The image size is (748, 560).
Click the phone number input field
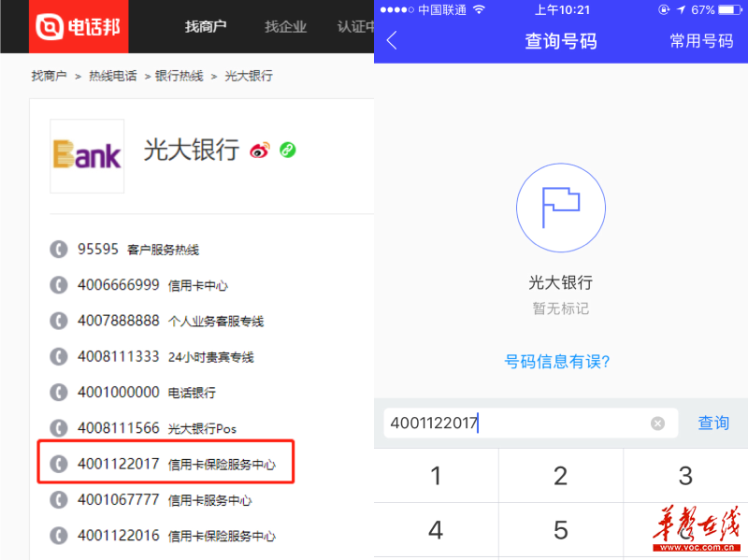click(x=514, y=424)
